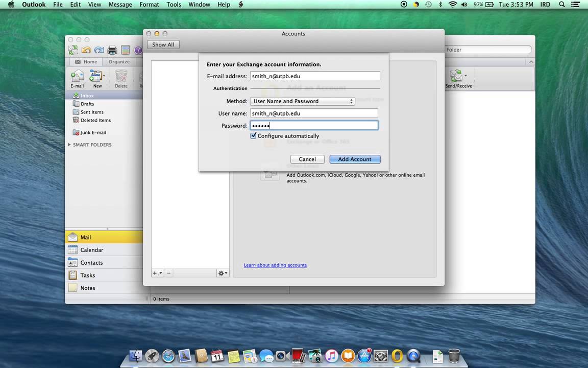588x368 pixels.
Task: Click the Delete ribbon icon
Action: click(x=121, y=79)
